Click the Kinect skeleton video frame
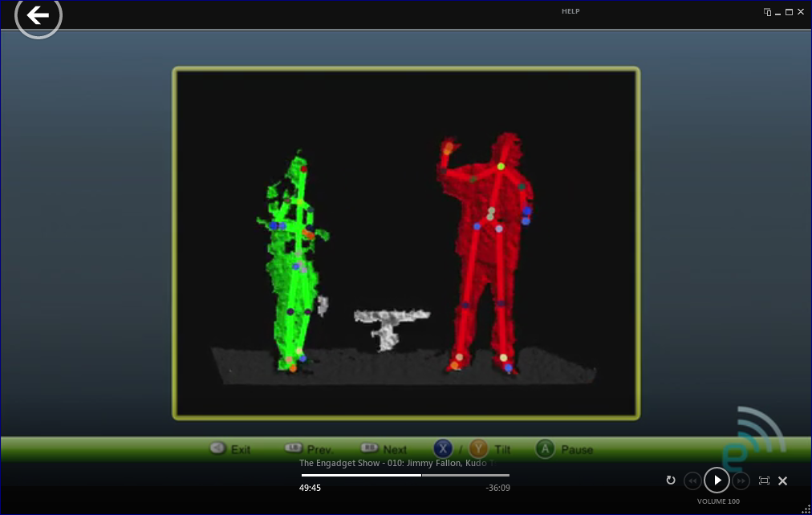The height and width of the screenshot is (515, 812). coord(406,243)
